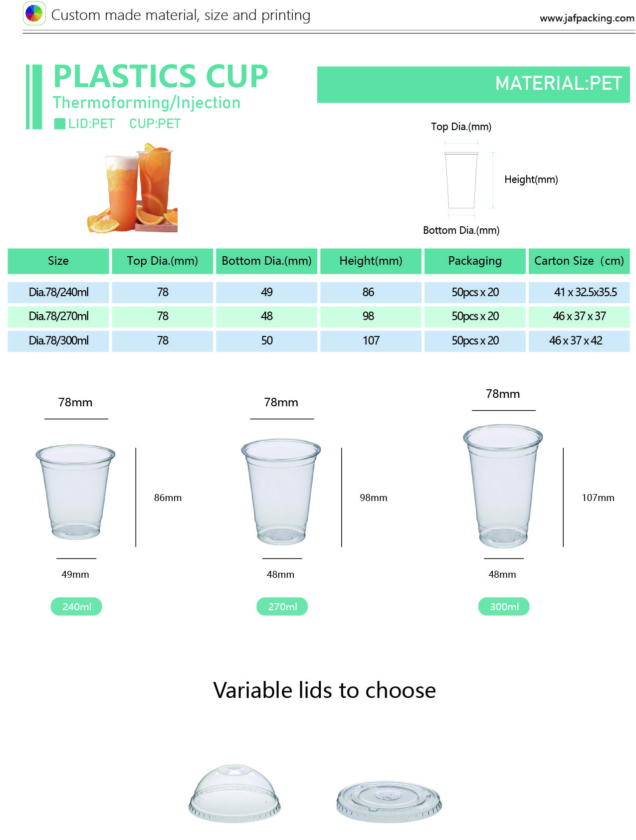Click the rainbow color wheel logo
The height and width of the screenshot is (840, 636).
[x=34, y=13]
